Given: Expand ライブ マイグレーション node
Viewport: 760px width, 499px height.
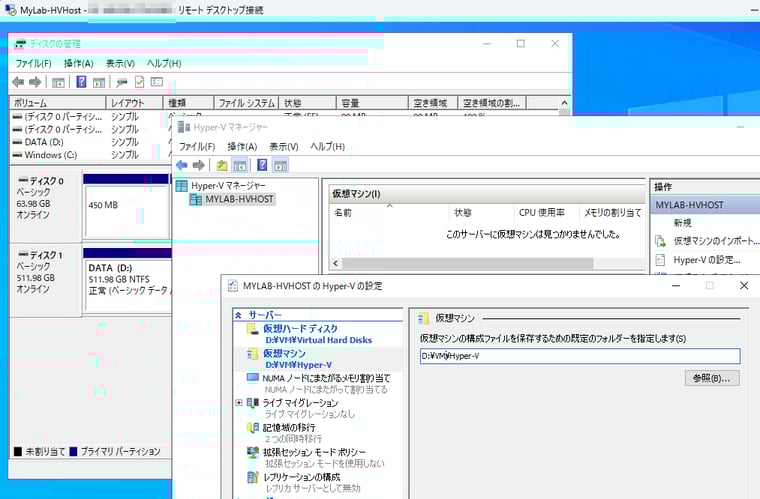Looking at the screenshot, I should point(239,403).
